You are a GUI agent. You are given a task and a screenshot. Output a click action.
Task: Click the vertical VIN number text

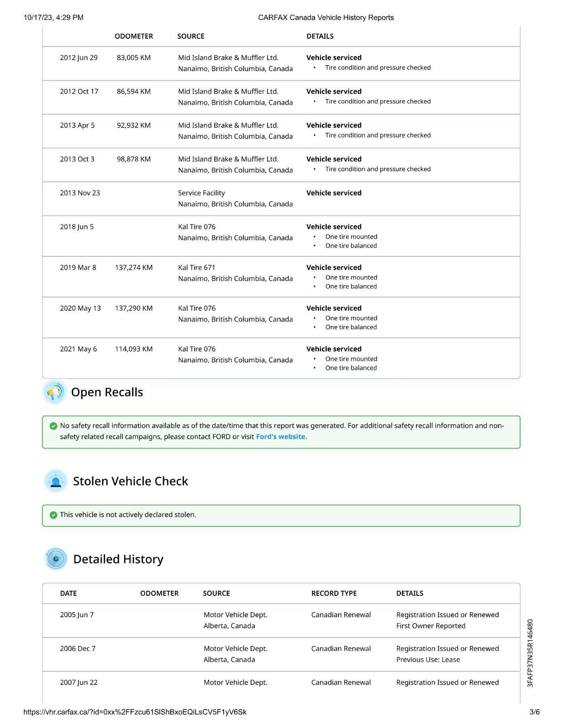pyautogui.click(x=530, y=653)
